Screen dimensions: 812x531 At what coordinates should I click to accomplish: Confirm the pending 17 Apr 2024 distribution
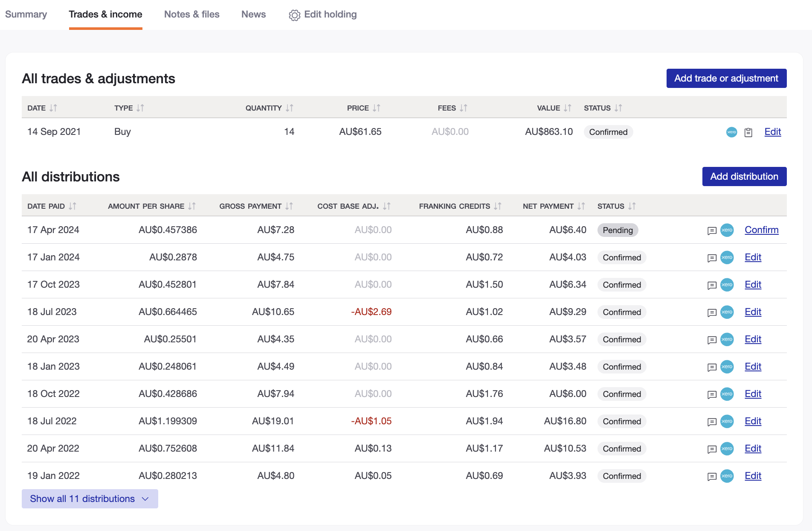762,230
